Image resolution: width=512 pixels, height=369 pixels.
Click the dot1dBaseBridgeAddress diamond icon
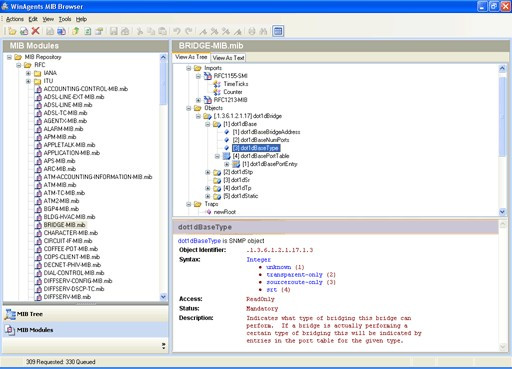click(x=227, y=132)
